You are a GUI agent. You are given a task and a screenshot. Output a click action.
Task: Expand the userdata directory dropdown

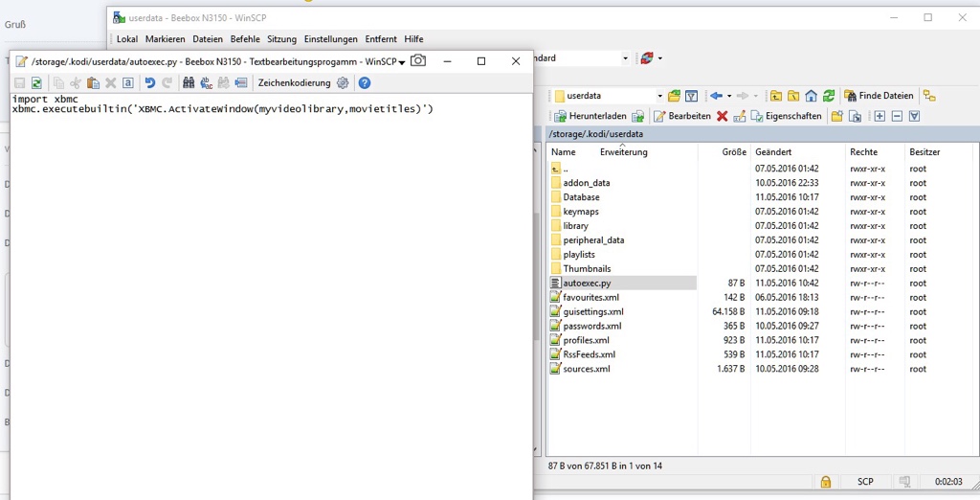[x=659, y=96]
